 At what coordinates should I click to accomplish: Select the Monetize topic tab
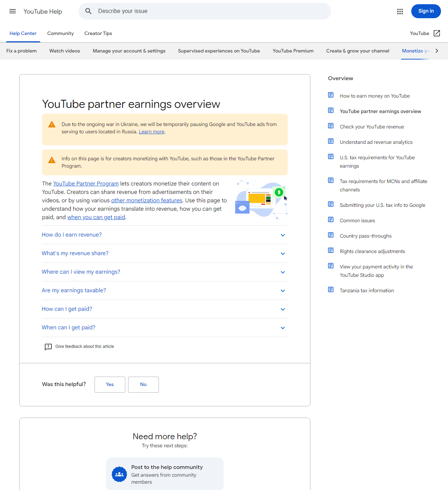415,51
